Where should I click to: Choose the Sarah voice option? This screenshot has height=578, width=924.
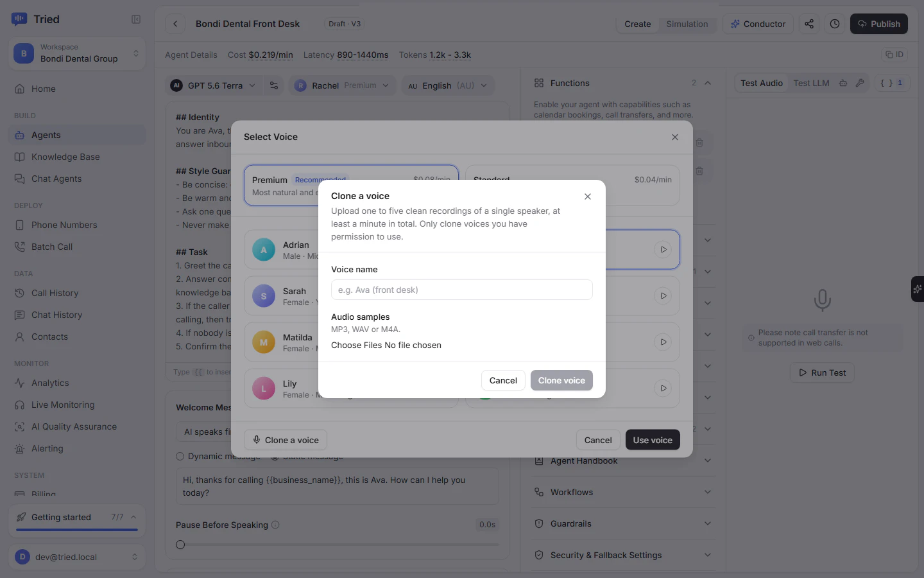point(351,295)
